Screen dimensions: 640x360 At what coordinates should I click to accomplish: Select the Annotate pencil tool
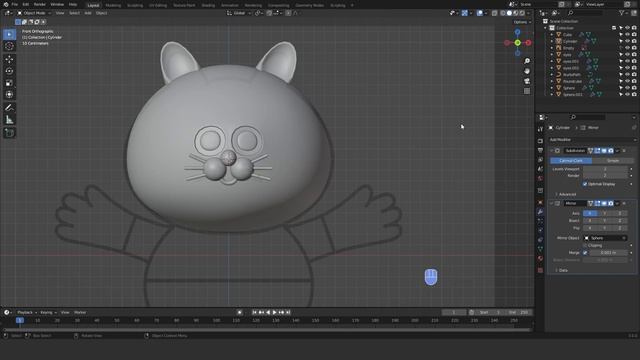click(9, 108)
